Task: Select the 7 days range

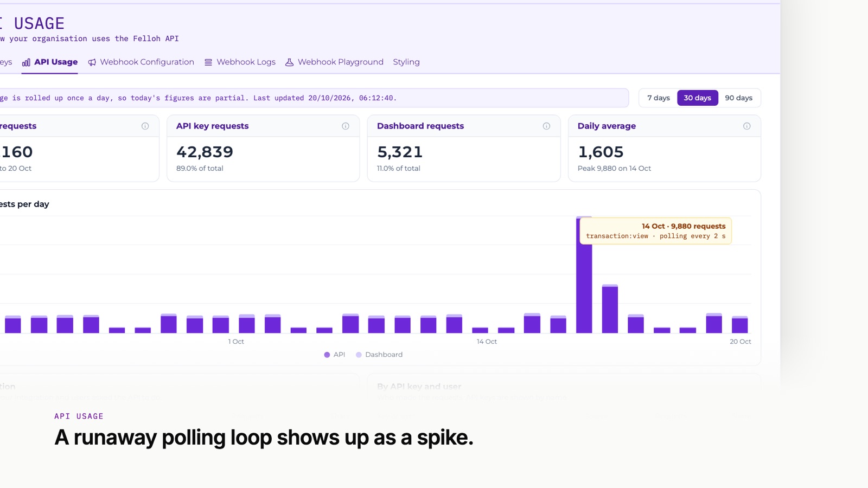Action: (x=659, y=98)
